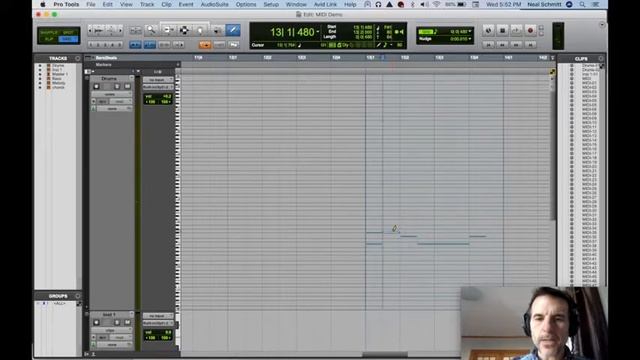Viewport: 640px width, 360px height.
Task: Click the Drums track name button
Action: point(109,78)
